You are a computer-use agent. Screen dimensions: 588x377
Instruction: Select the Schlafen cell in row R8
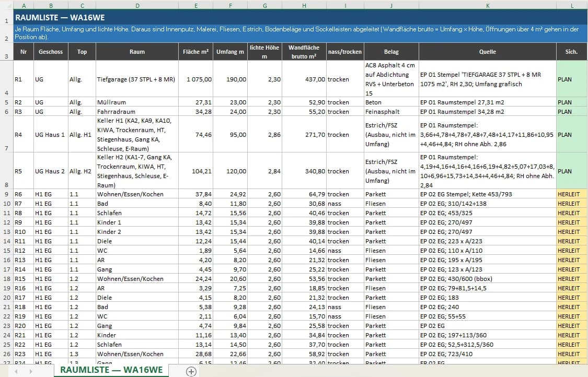click(137, 213)
